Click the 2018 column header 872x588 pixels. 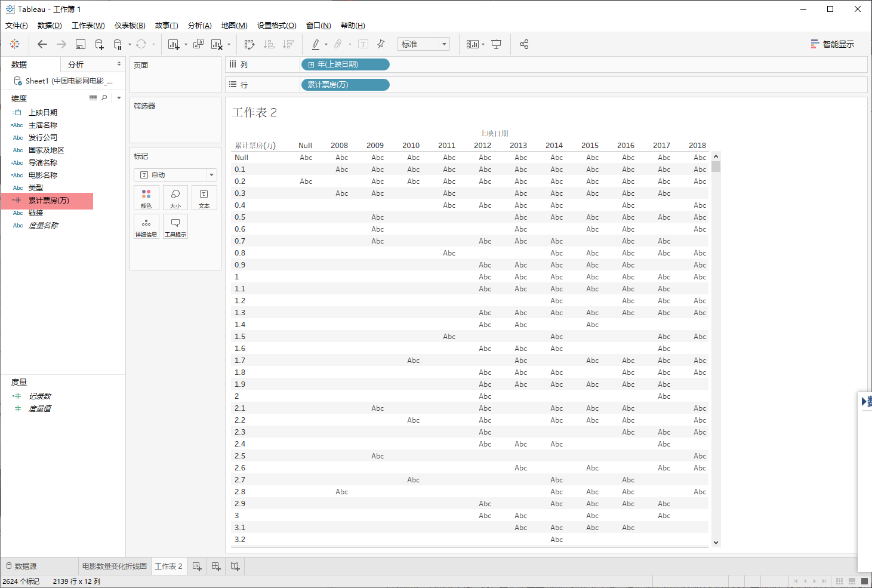tap(697, 145)
